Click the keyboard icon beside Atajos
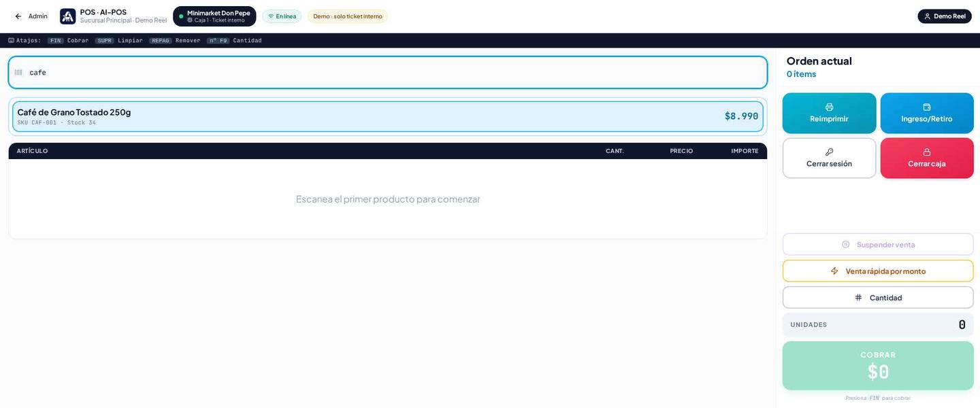This screenshot has width=980, height=408. pos(11,40)
